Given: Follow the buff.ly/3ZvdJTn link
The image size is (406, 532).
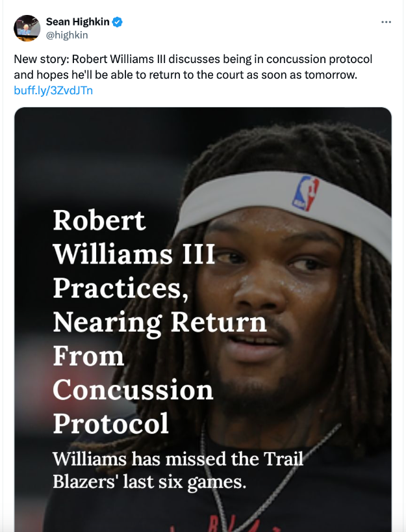Looking at the screenshot, I should [x=53, y=90].
